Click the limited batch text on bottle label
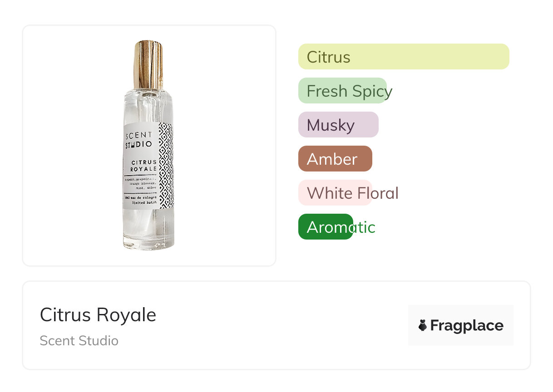The image size is (553, 392). (x=143, y=204)
